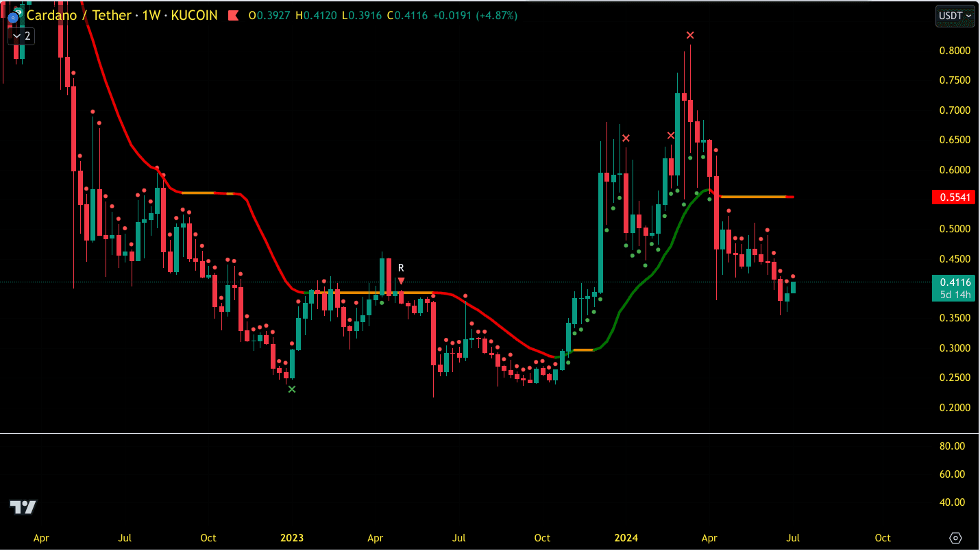Click the 80.00 label on the lower pane scale

pos(952,446)
